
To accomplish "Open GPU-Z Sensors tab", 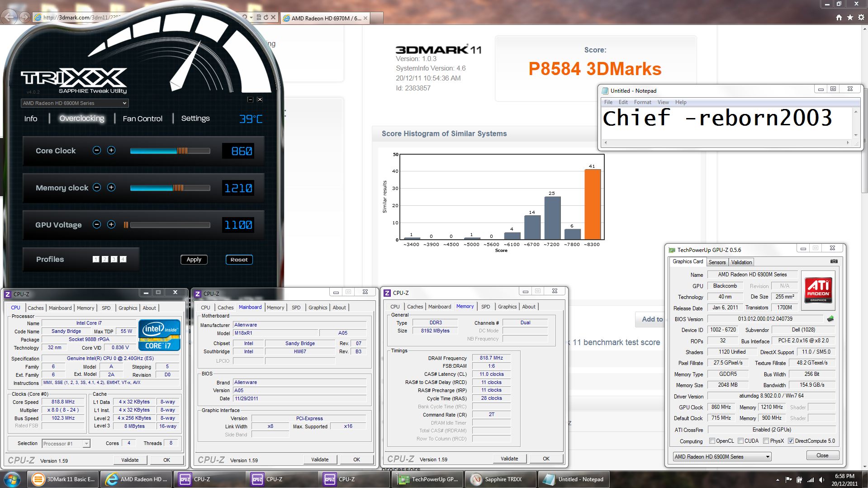I will (717, 262).
